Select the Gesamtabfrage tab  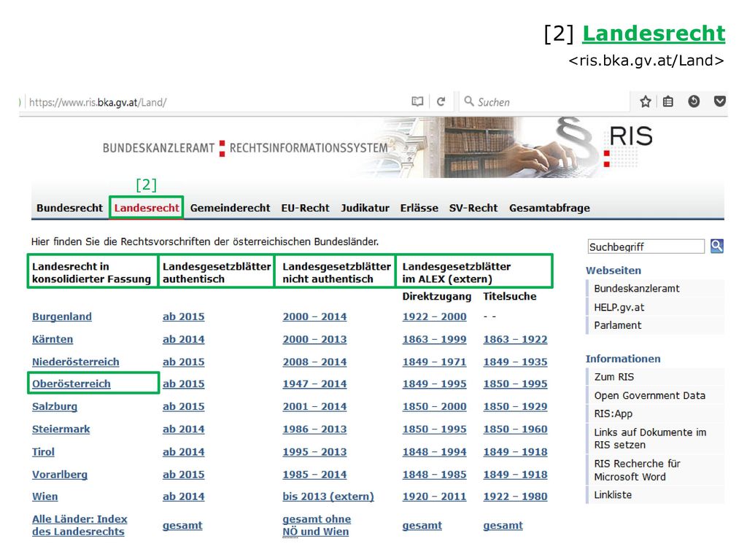pos(549,208)
